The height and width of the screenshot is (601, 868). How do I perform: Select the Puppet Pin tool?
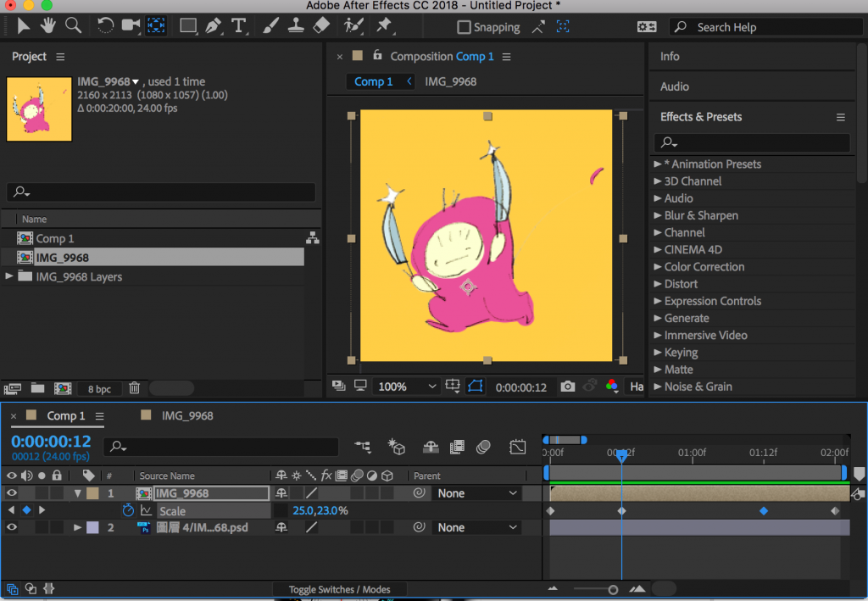click(384, 25)
